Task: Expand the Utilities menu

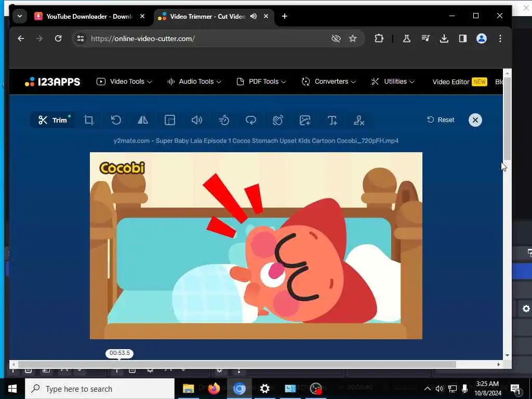Action: (x=393, y=82)
